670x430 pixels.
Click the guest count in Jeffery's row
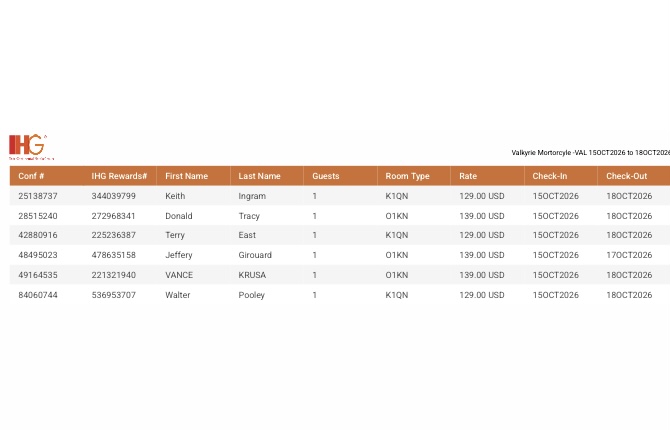(x=314, y=255)
